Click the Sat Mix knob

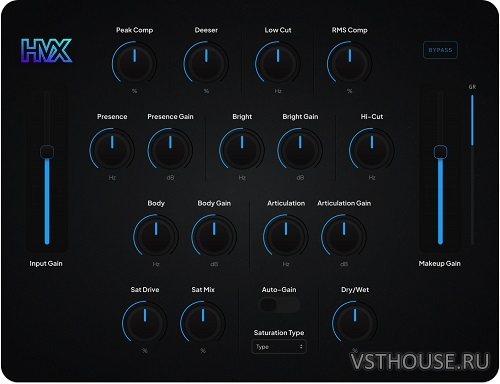point(203,322)
